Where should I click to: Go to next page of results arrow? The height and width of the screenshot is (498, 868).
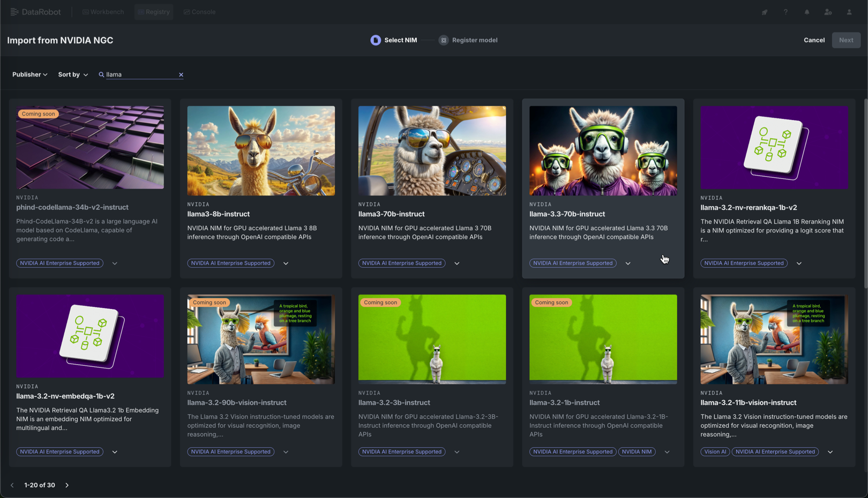coord(67,485)
